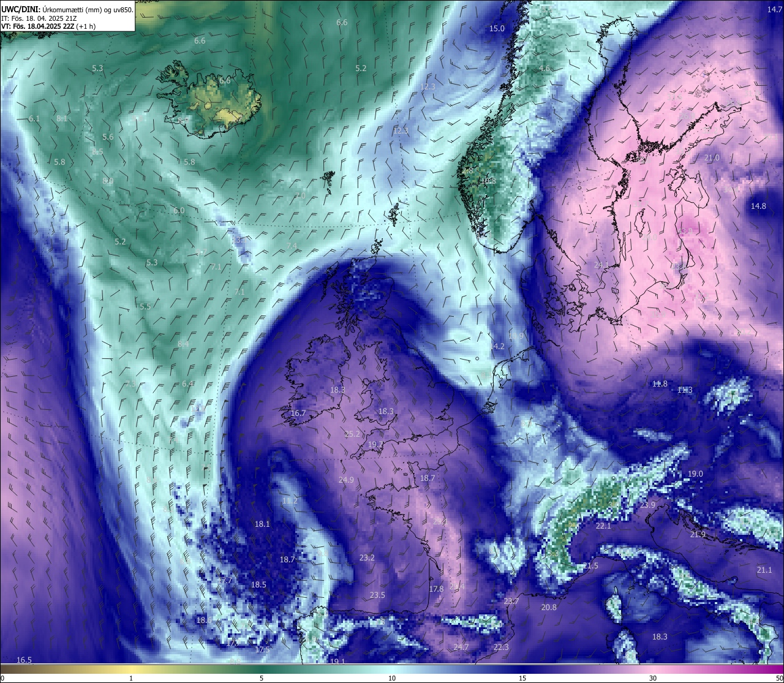Click the 23.5 value near northern Spain
This screenshot has height=683, width=784.
(377, 595)
